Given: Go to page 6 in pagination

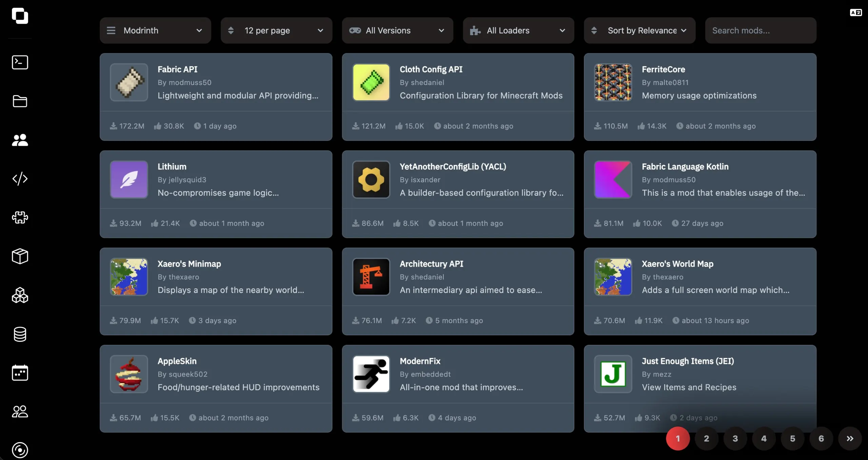Looking at the screenshot, I should click(x=821, y=438).
